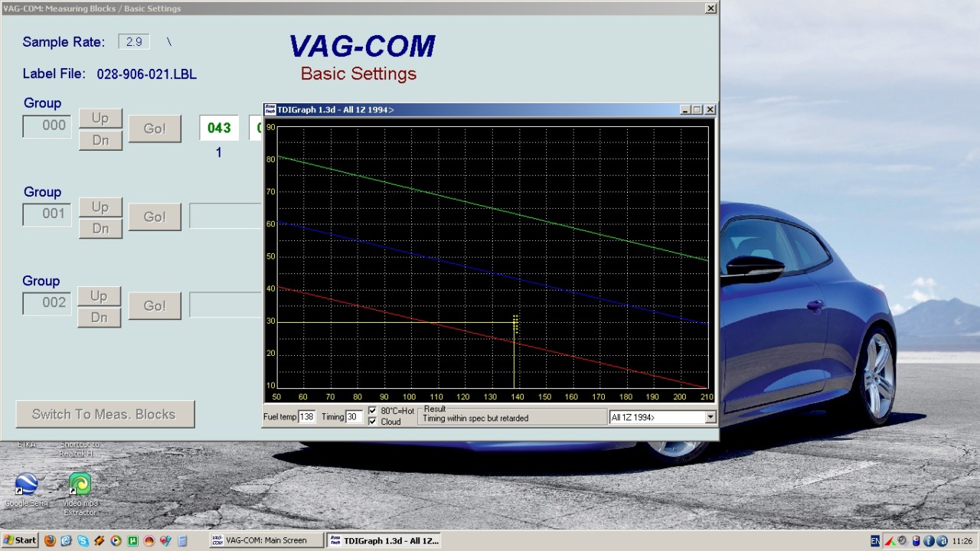Click Switch To Meas. Blocks button
Screen dimensions: 980x551
104,414
